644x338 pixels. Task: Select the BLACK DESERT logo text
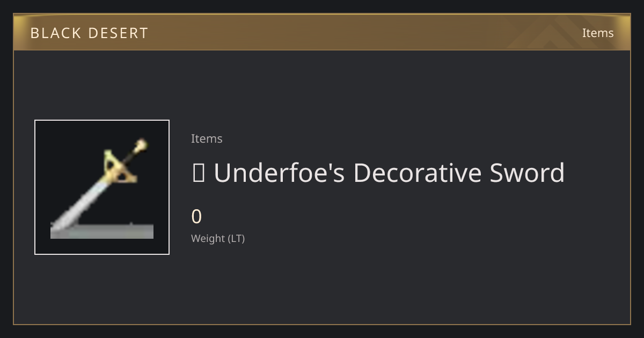(x=89, y=33)
